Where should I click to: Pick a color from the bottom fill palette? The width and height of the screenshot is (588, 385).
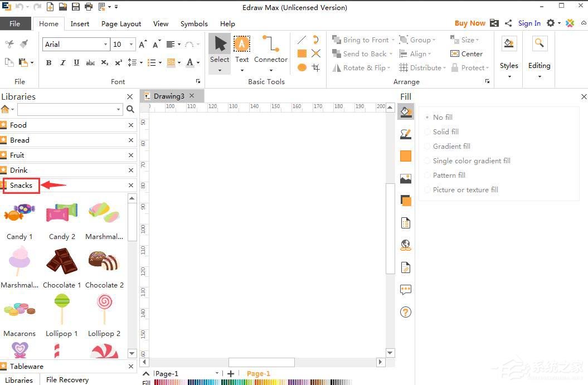pyautogui.click(x=251, y=382)
